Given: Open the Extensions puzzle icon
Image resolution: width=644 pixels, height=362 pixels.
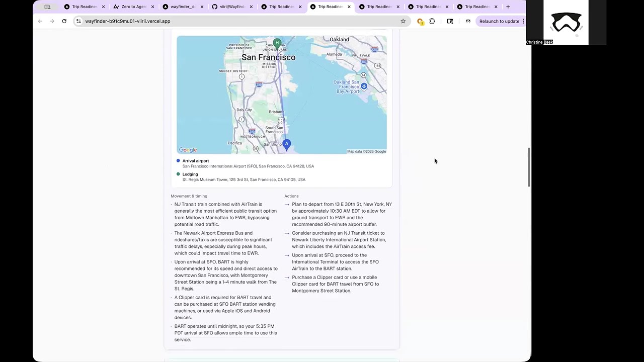Looking at the screenshot, I should (432, 21).
